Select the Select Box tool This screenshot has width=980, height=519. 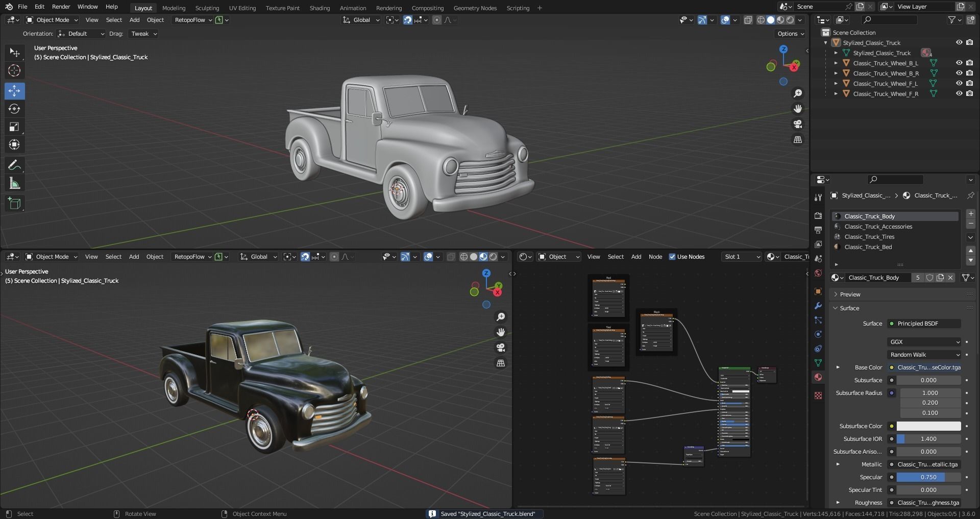tap(14, 53)
